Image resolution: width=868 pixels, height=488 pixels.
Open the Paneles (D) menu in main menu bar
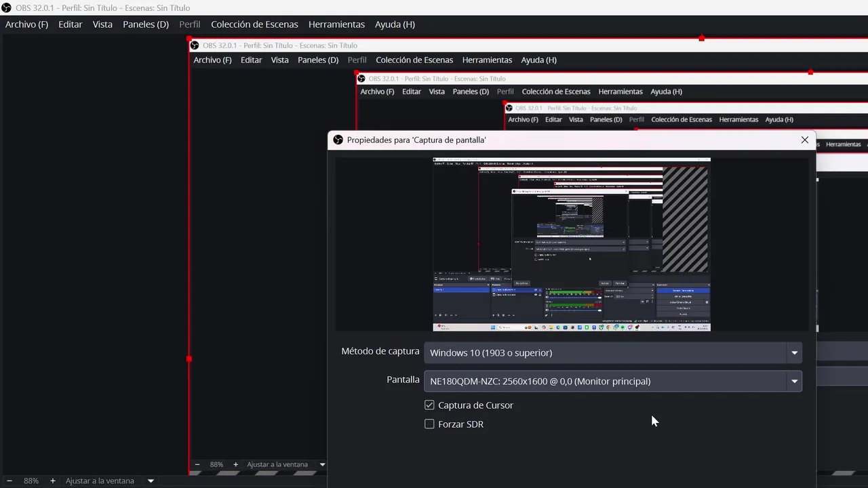(146, 24)
